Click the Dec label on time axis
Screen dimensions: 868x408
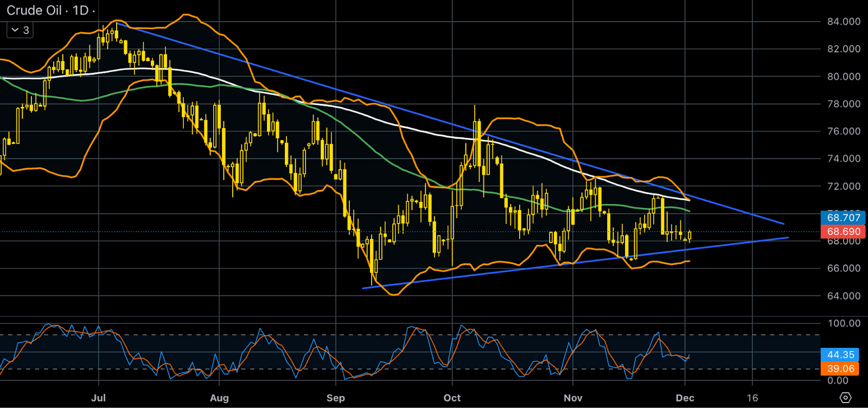click(685, 398)
